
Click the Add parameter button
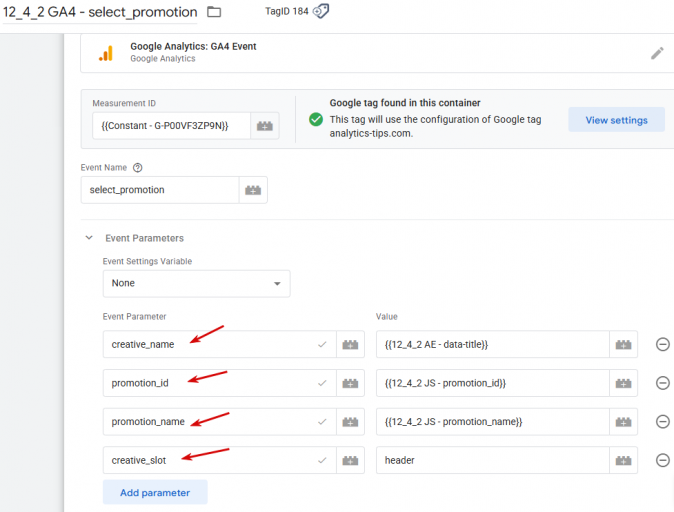(154, 492)
